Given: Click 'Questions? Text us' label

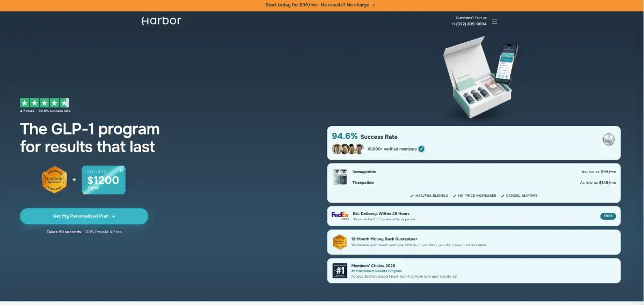Looking at the screenshot, I should click(x=471, y=18).
